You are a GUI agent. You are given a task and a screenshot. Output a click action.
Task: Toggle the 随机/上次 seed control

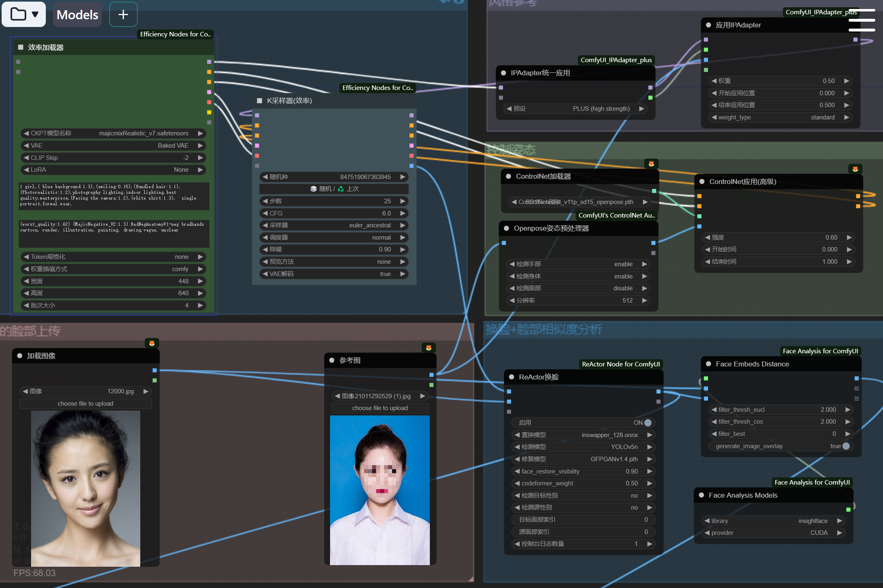[x=334, y=189]
